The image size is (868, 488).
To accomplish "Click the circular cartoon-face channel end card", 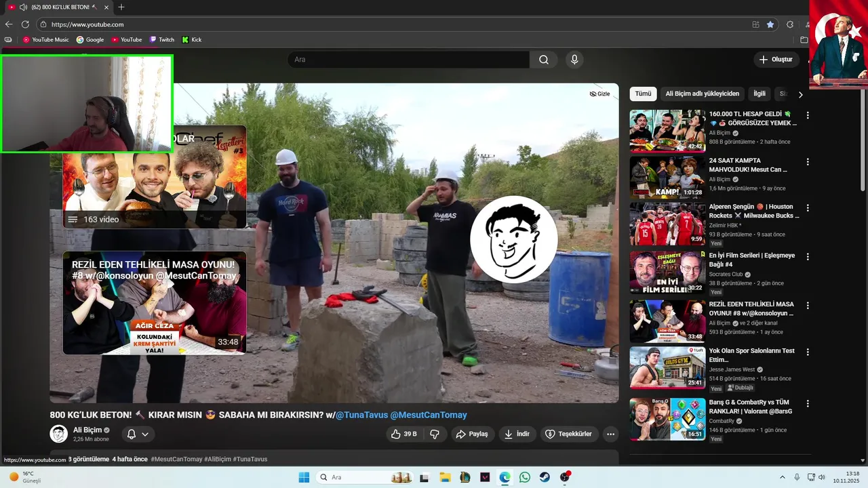I will (x=514, y=239).
